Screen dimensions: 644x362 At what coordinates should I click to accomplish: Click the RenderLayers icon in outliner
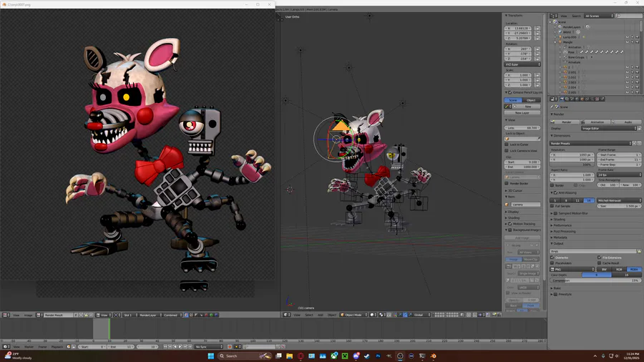click(560, 27)
